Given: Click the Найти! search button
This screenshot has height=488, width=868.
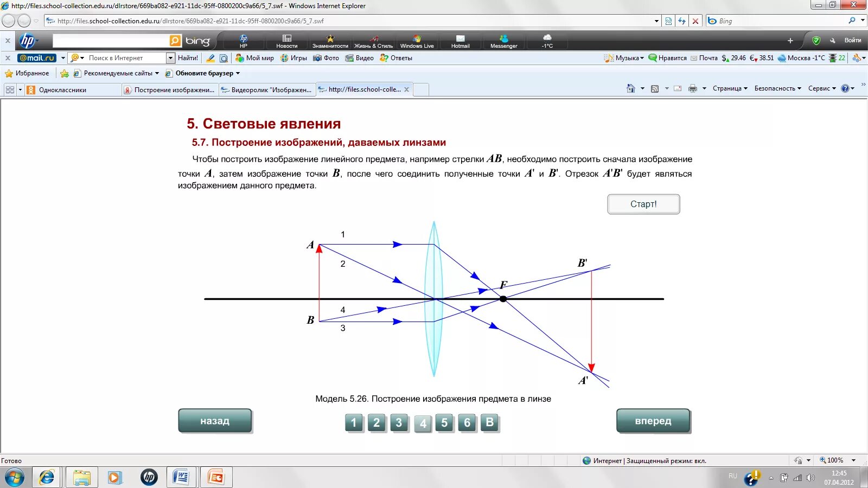Looking at the screenshot, I should coord(188,58).
